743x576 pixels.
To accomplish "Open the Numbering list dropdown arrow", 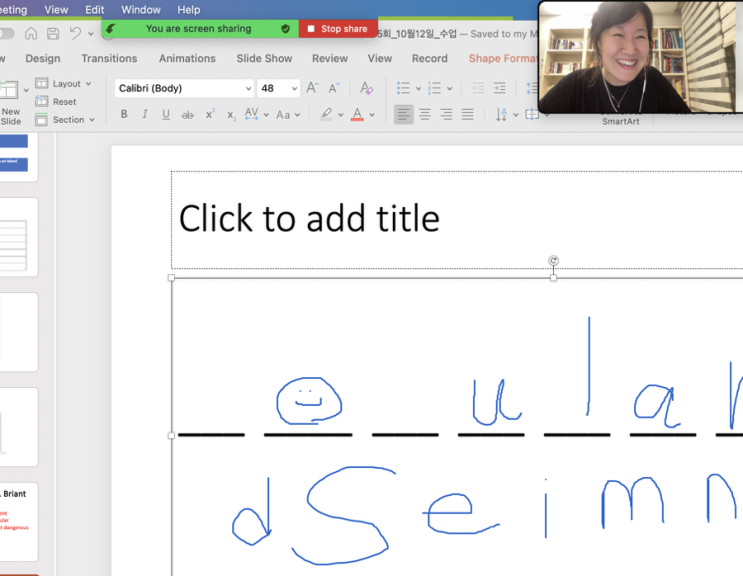I will pos(450,89).
